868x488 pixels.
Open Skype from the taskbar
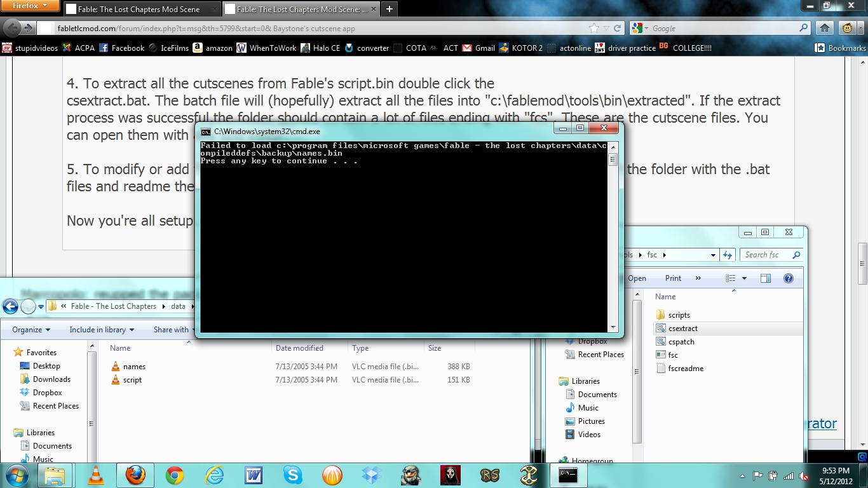pos(293,475)
